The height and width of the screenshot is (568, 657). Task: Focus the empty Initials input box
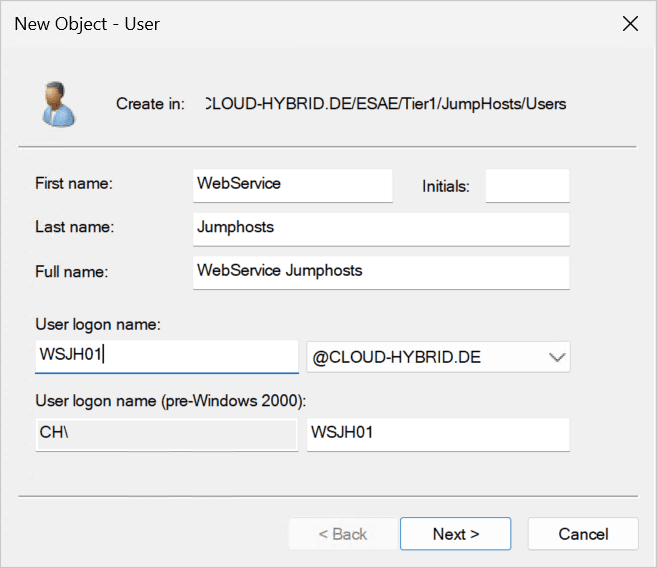point(527,186)
